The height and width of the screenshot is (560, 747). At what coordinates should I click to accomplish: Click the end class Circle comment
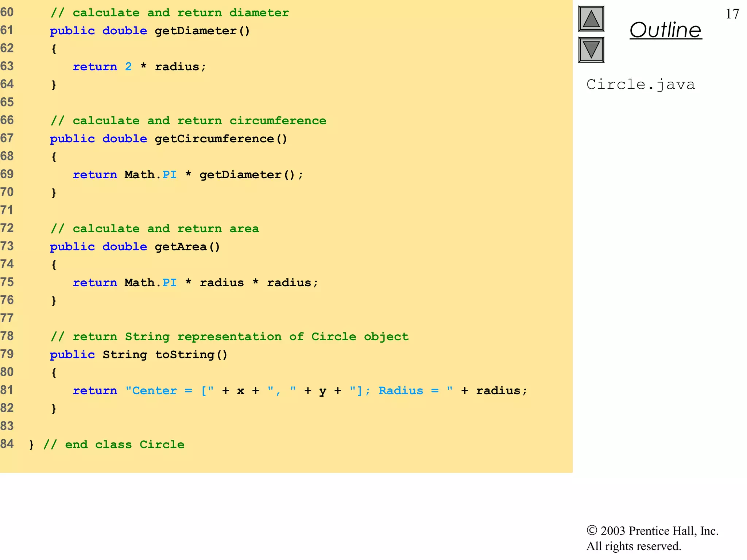pyautogui.click(x=114, y=444)
